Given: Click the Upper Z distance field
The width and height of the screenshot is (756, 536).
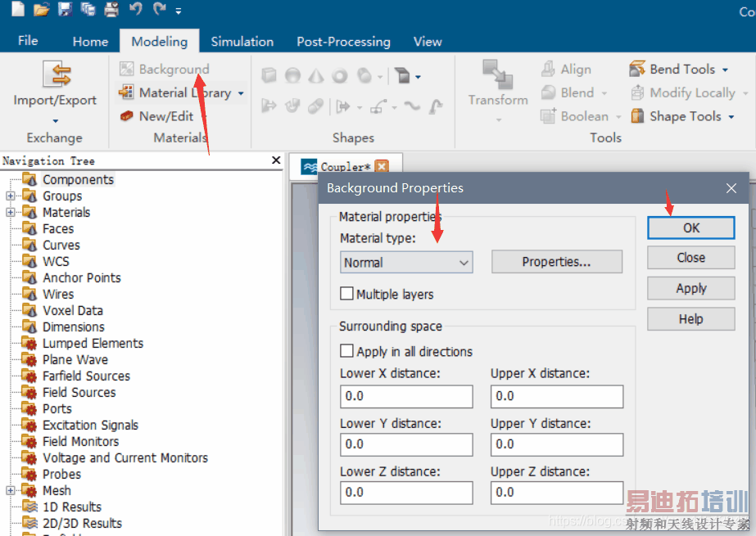Looking at the screenshot, I should coord(557,493).
